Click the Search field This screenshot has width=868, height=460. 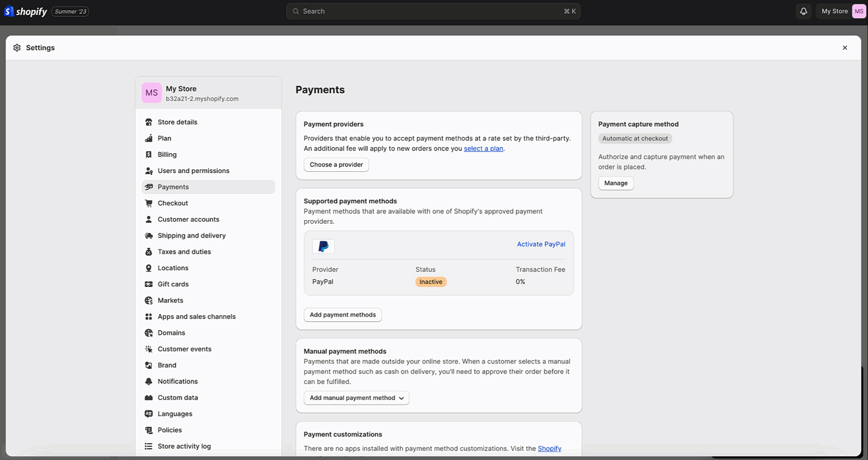(433, 11)
